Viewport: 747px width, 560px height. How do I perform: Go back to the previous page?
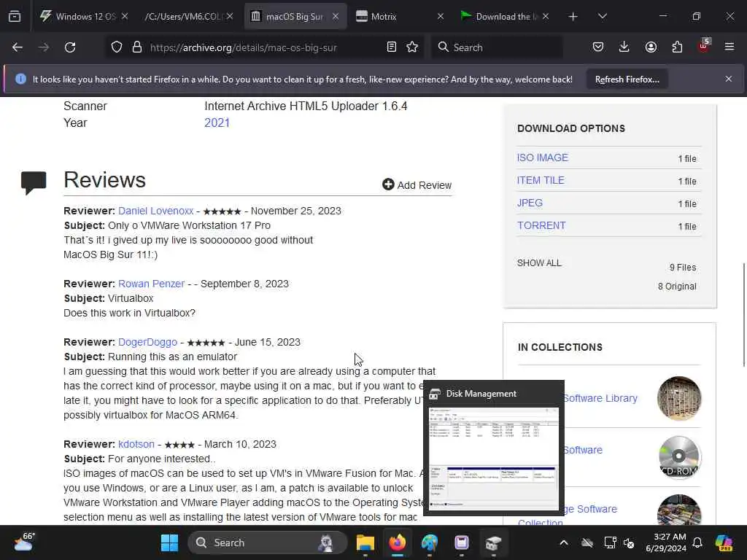pyautogui.click(x=18, y=47)
